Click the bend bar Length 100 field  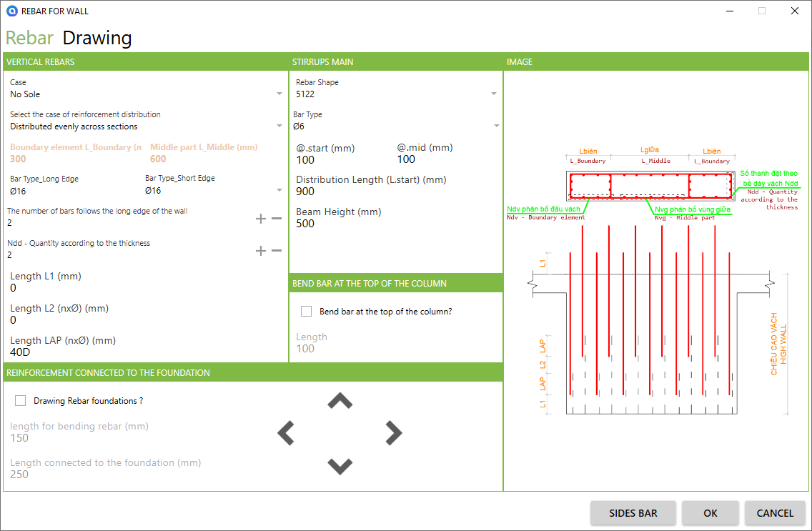[396, 349]
